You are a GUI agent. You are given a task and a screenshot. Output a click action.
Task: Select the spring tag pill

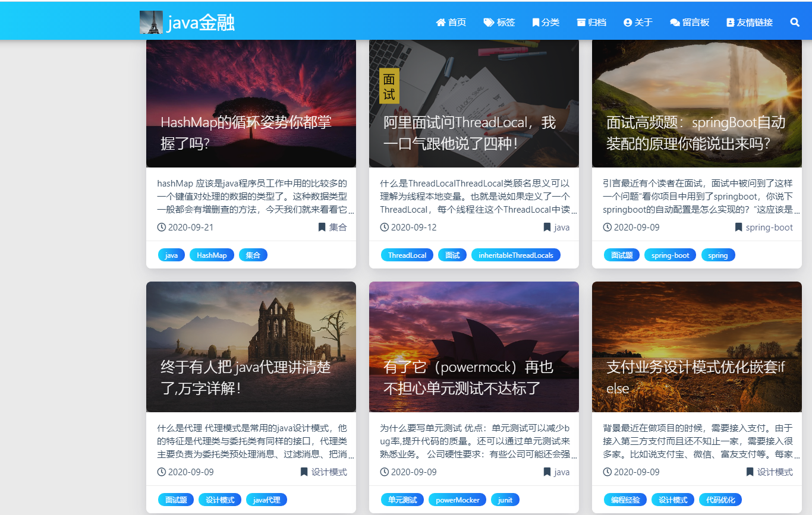pyautogui.click(x=718, y=255)
